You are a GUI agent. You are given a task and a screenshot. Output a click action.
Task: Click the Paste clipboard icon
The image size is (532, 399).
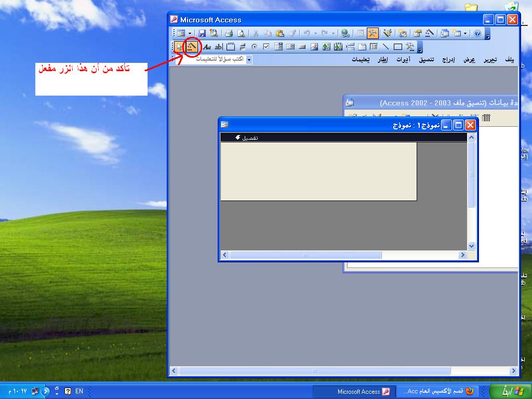pyautogui.click(x=280, y=33)
